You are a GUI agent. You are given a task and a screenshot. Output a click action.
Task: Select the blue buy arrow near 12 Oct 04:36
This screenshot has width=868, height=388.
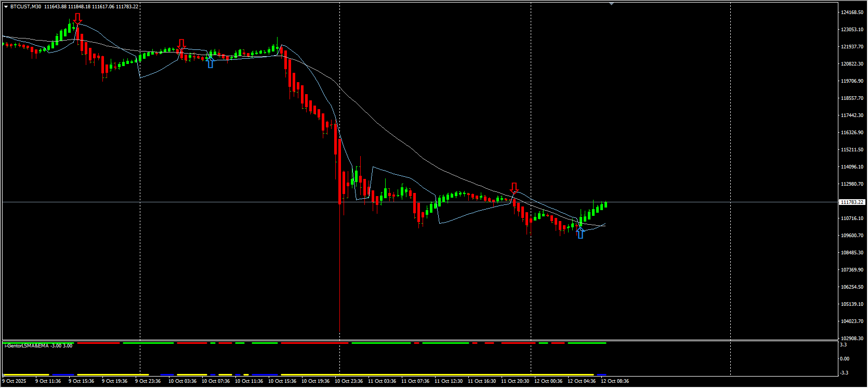click(x=580, y=233)
